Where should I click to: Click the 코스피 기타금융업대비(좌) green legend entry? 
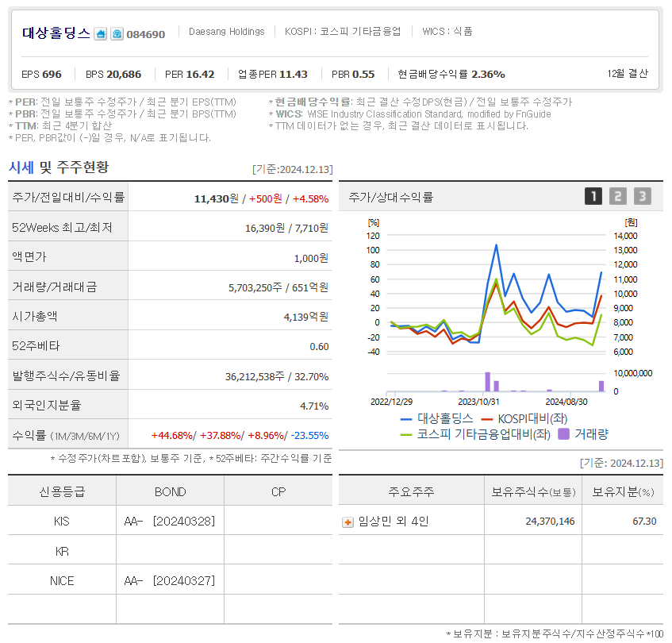(475, 434)
